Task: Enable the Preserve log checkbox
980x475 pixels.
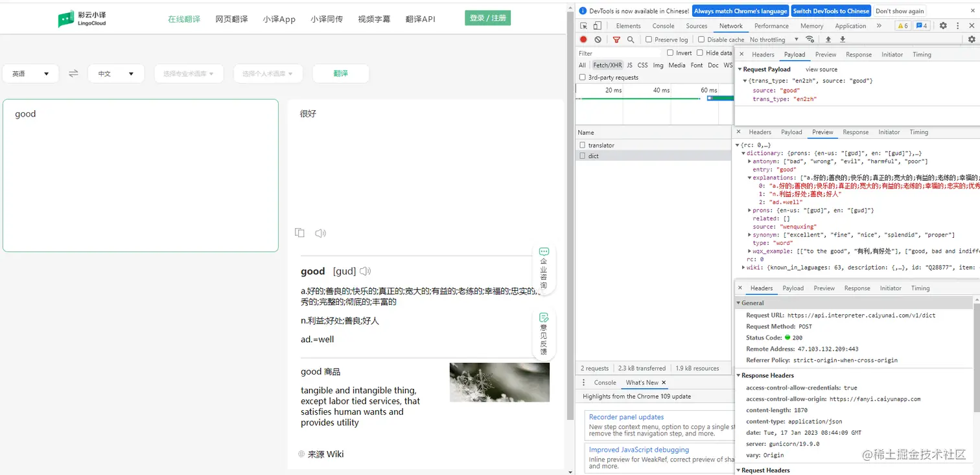Action: tap(649, 40)
